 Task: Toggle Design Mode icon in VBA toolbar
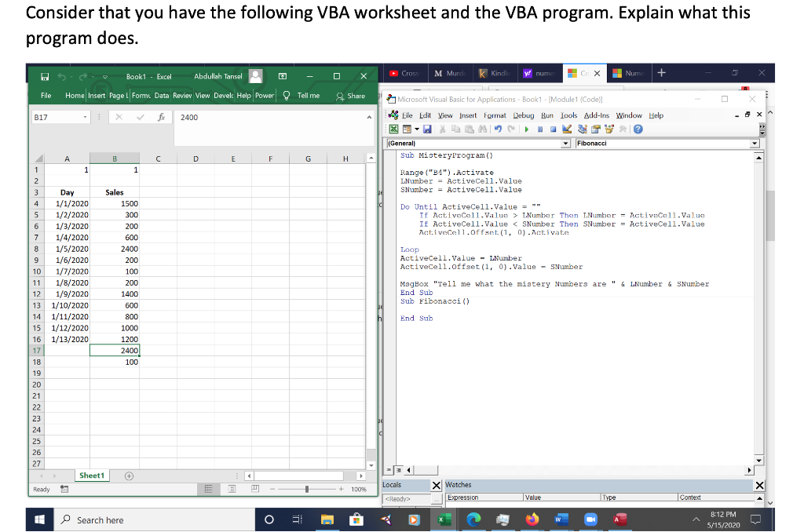point(567,129)
